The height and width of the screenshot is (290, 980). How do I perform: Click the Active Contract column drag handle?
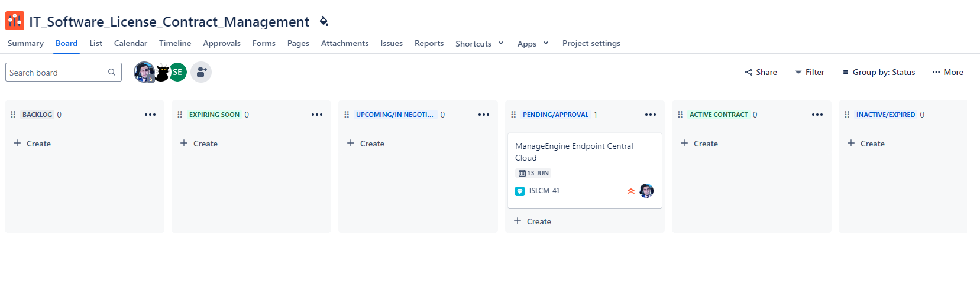(x=680, y=115)
